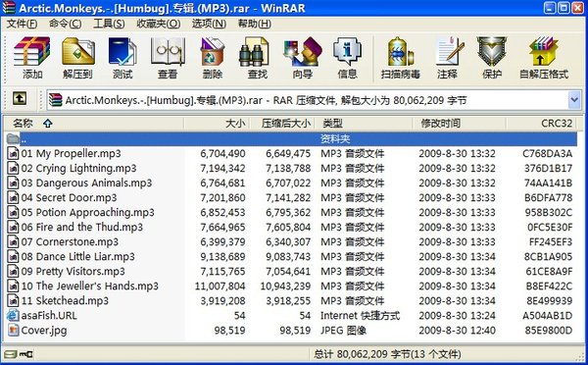
Task: Select the 11 Sketchead.mp3 file name
Action: pyautogui.click(x=65, y=300)
